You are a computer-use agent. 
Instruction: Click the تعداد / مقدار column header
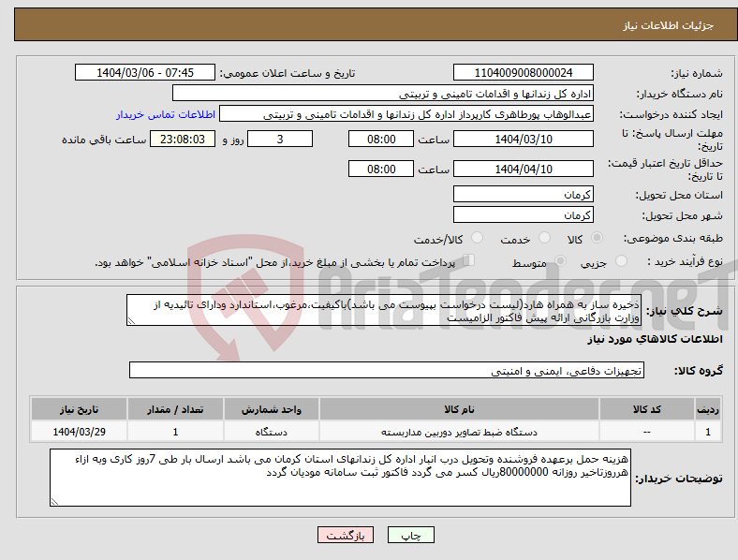coord(175,409)
